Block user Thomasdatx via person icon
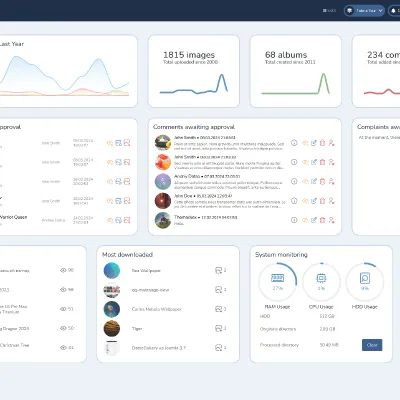The width and height of the screenshot is (400, 400). pos(331,220)
